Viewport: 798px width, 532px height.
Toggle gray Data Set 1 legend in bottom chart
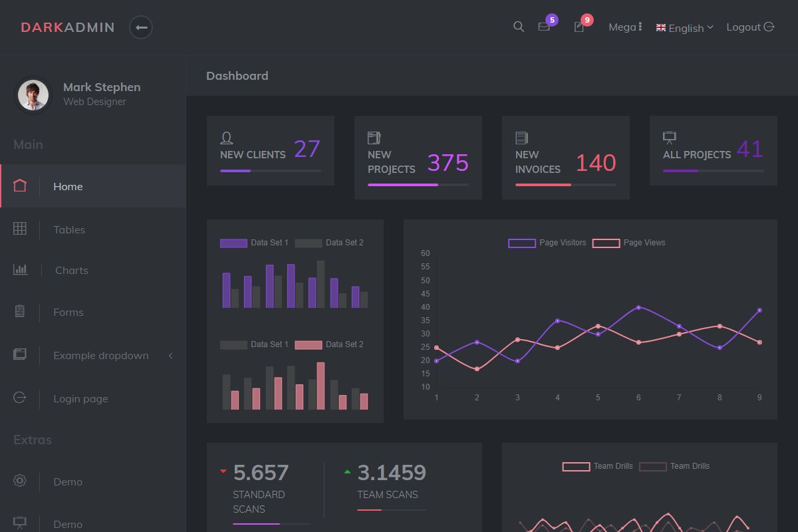255,344
